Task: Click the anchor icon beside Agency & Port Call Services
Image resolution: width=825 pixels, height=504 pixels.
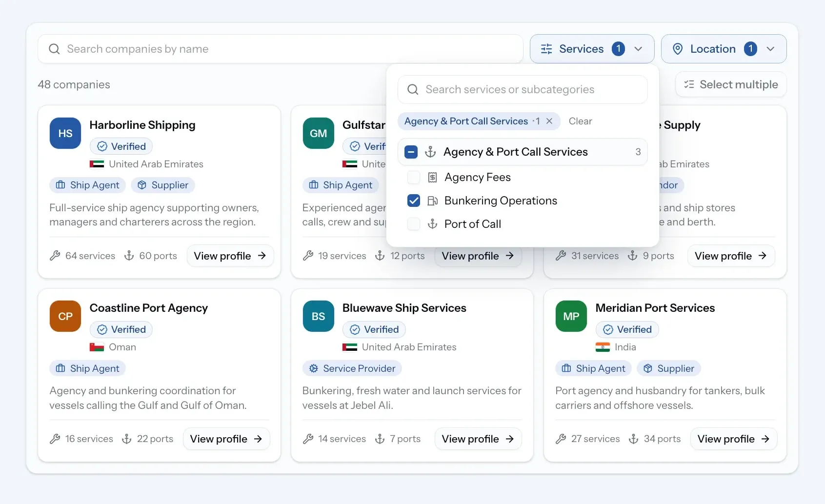Action: click(430, 152)
